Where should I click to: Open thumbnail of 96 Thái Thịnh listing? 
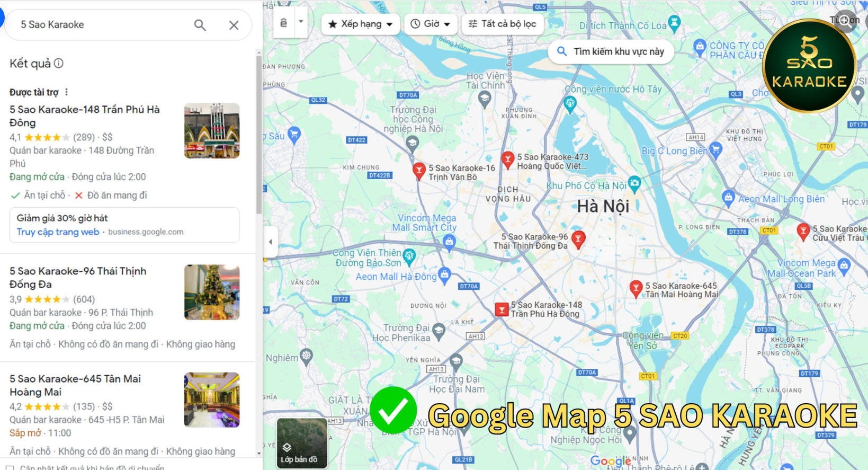212,292
